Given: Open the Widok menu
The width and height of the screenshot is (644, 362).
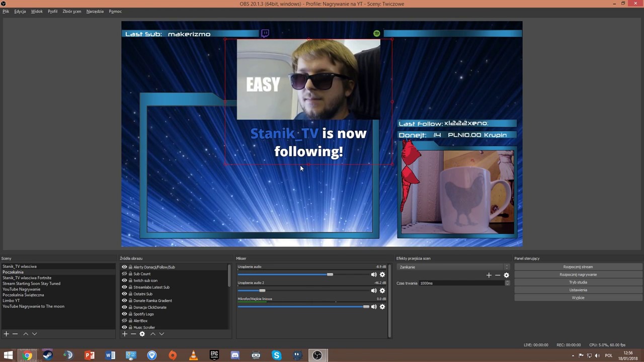Looking at the screenshot, I should [x=37, y=11].
